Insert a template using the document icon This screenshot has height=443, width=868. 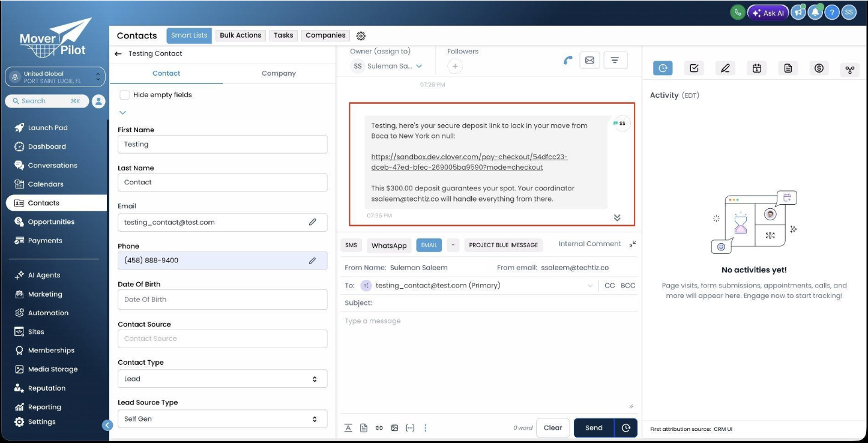[x=364, y=428]
